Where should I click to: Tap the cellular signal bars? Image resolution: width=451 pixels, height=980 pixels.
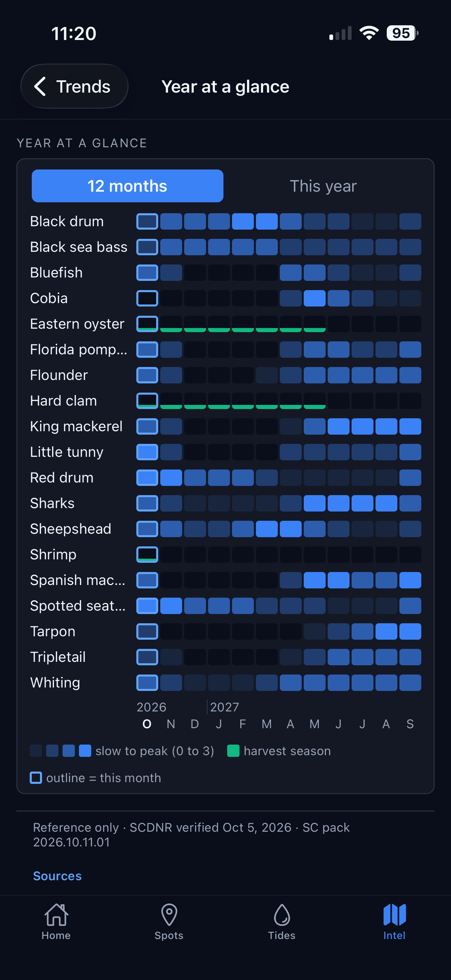(x=340, y=33)
